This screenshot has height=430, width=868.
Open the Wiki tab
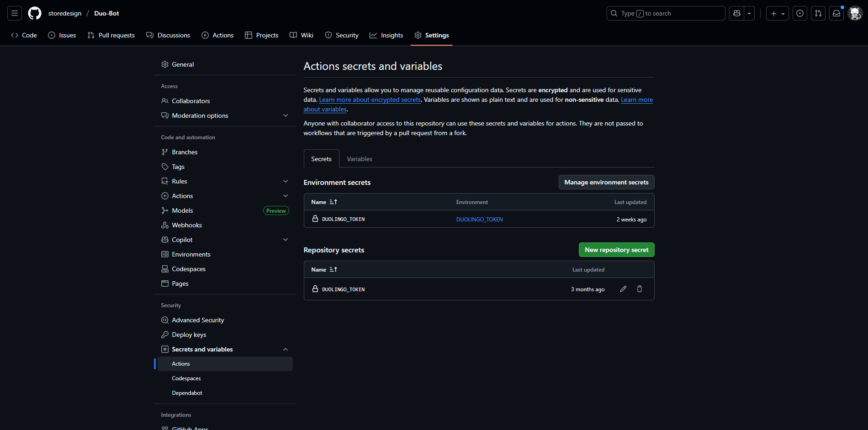click(x=302, y=35)
